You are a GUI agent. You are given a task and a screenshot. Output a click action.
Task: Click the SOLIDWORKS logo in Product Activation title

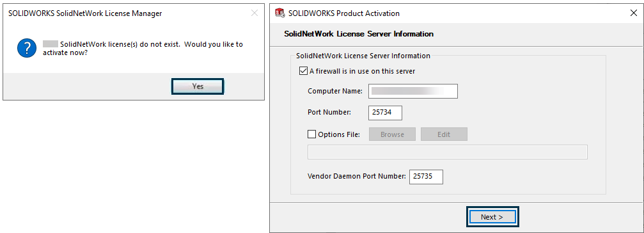click(x=280, y=13)
